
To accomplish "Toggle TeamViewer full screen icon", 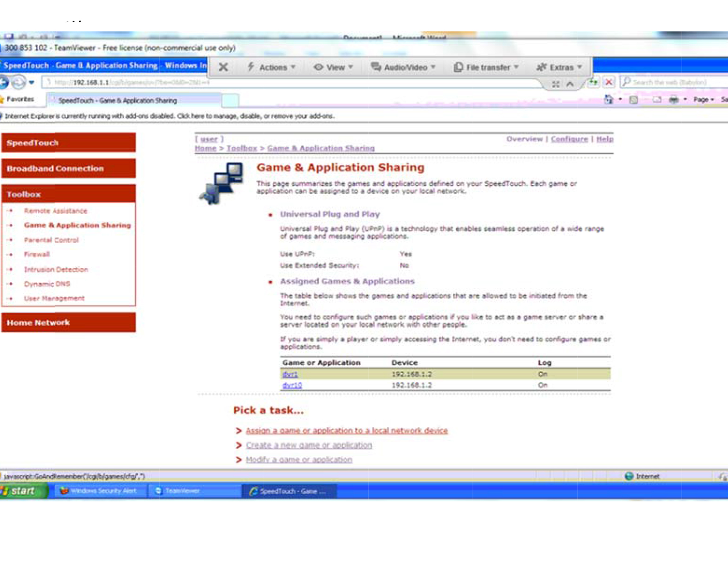I will [x=555, y=84].
